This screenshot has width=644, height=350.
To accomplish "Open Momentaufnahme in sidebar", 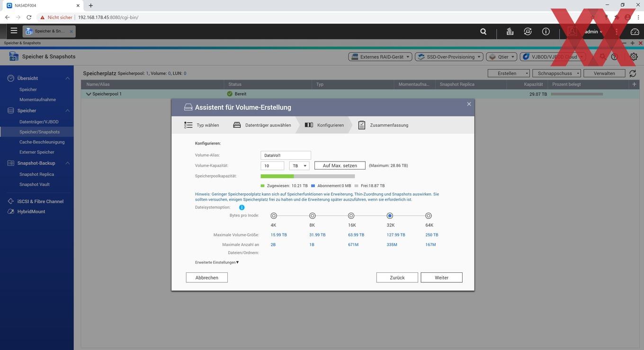I will 37,99.
